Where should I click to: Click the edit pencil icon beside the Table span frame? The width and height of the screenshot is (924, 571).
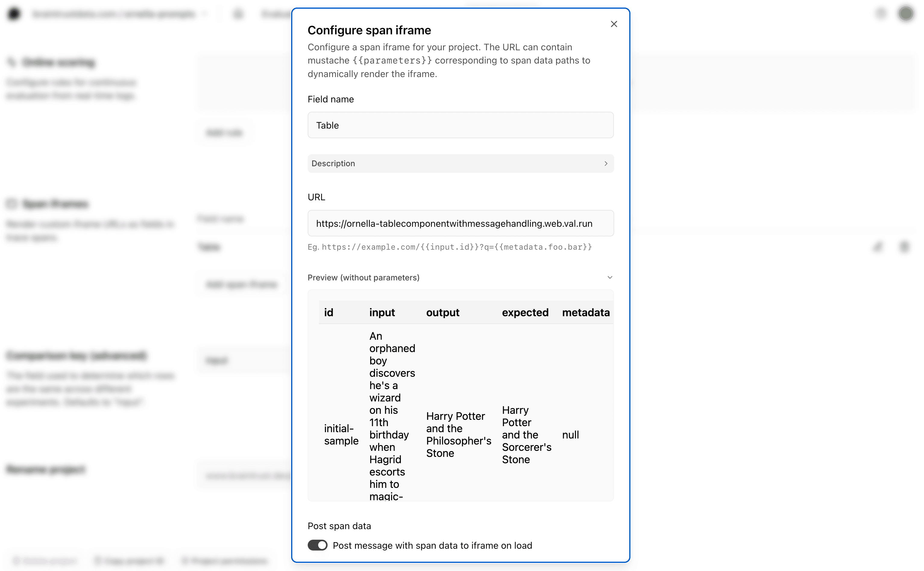click(x=878, y=247)
